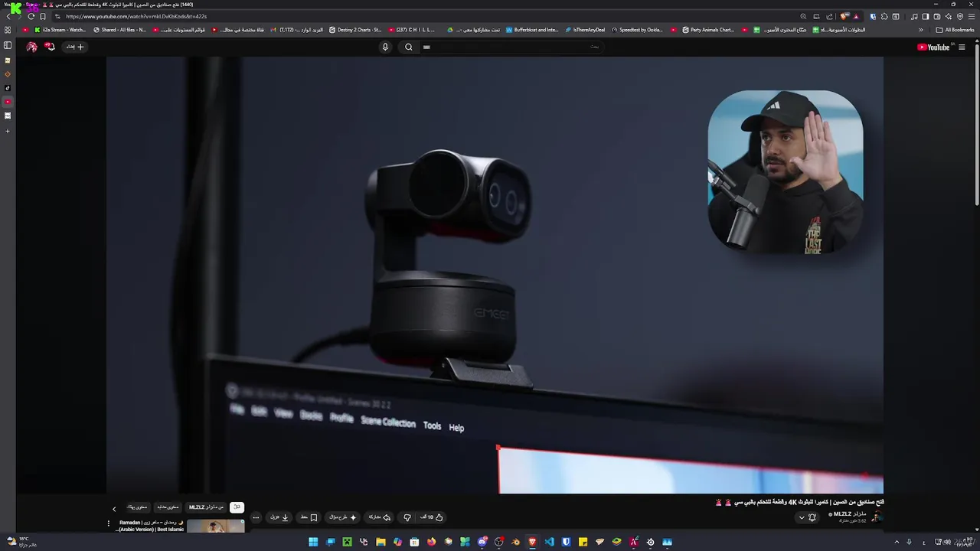
Task: Open YouTube hamburger guide menu
Action: [x=962, y=47]
